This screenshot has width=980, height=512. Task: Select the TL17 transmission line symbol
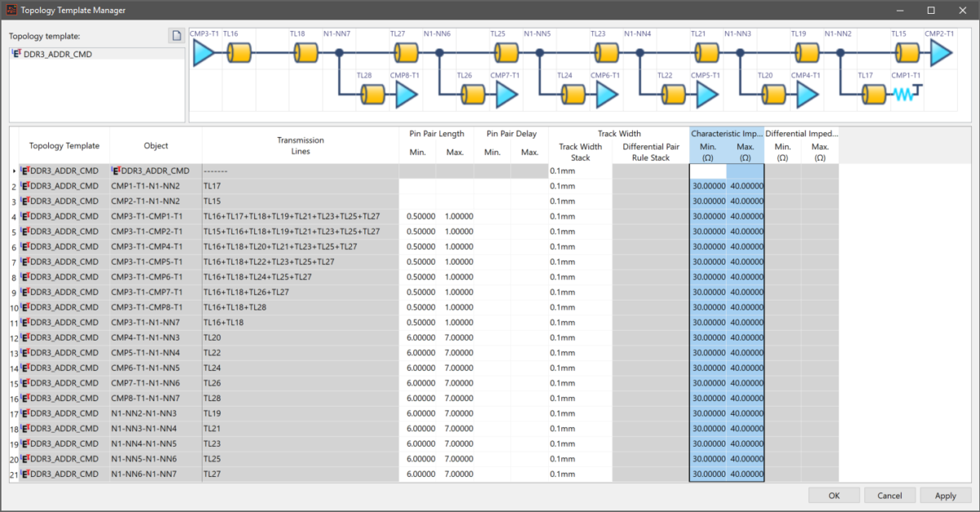point(872,96)
